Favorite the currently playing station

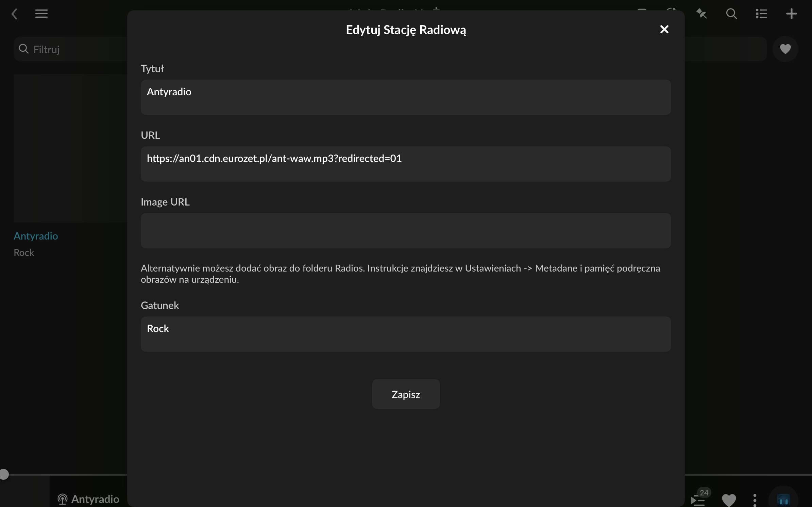tap(729, 500)
